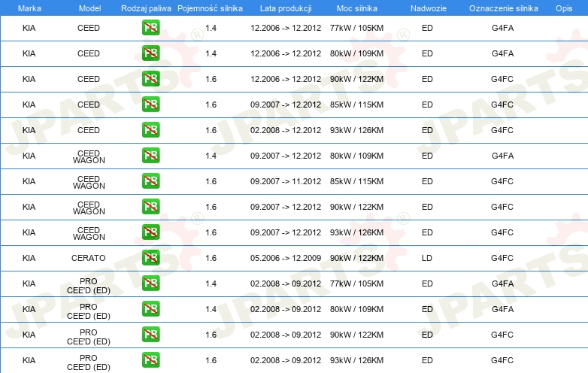Image resolution: width=588 pixels, height=373 pixels.
Task: Click the fuel icon for CEED WAGON 1.4
Action: 150,156
